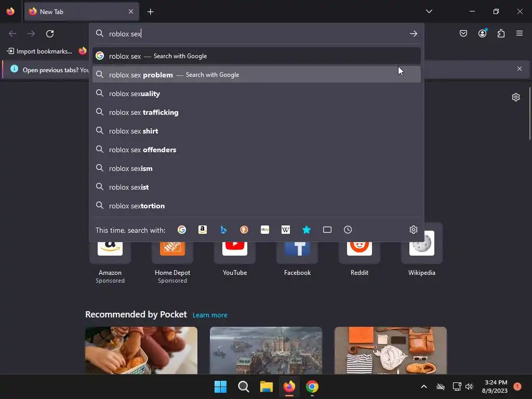Open Pocket story with travel accessories image
532x399 pixels.
tap(391, 351)
